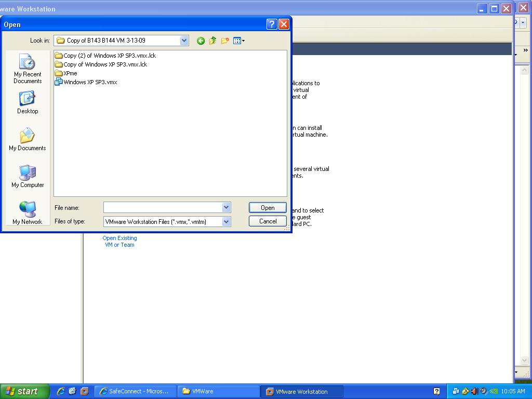Click the Open button

point(268,208)
